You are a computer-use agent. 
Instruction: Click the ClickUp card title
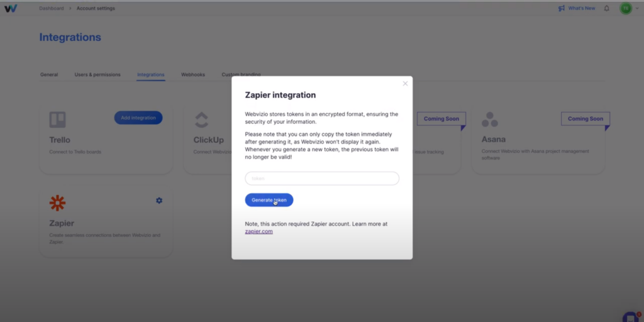click(x=209, y=140)
